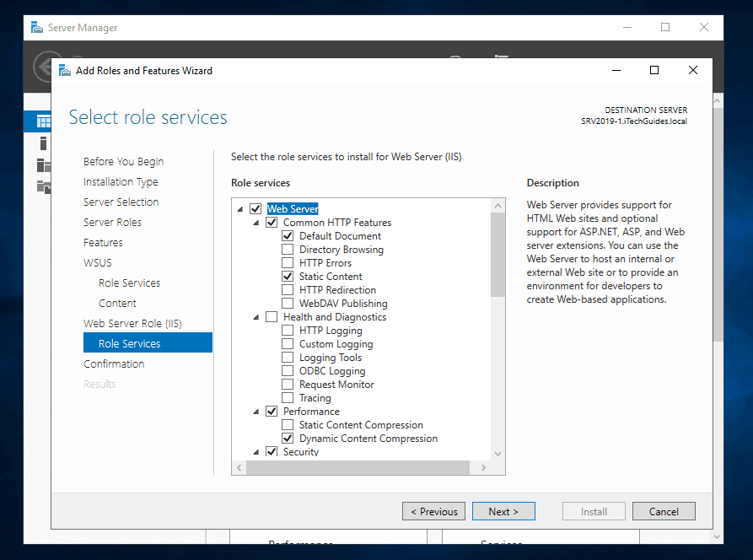Viewport: 753px width, 560px height.
Task: Close the Add Roles and Features Wizard window
Action: pyautogui.click(x=693, y=70)
